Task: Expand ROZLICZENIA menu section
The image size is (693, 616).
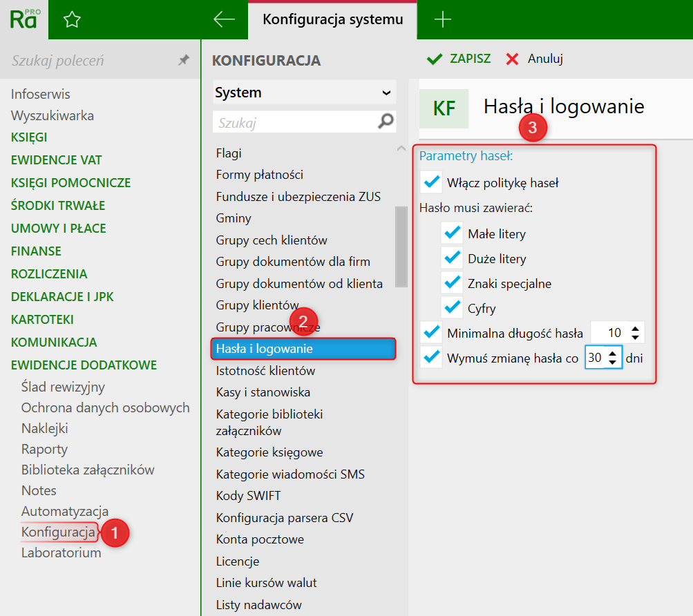Action: (x=49, y=274)
